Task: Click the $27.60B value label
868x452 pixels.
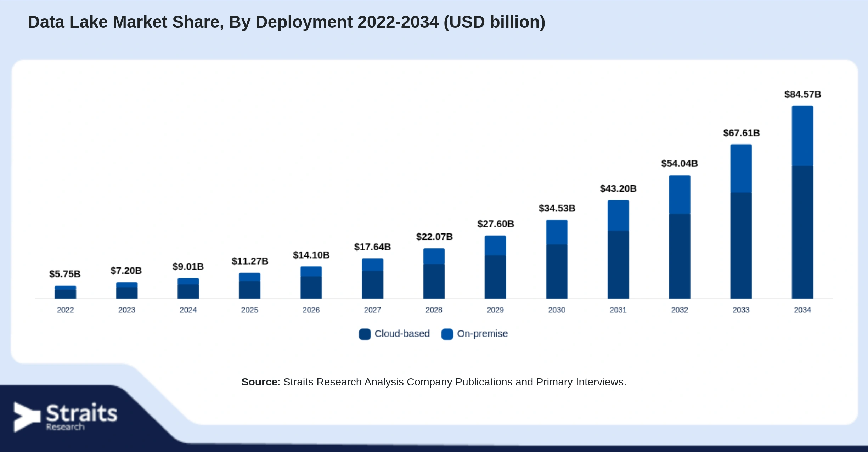Action: click(496, 224)
